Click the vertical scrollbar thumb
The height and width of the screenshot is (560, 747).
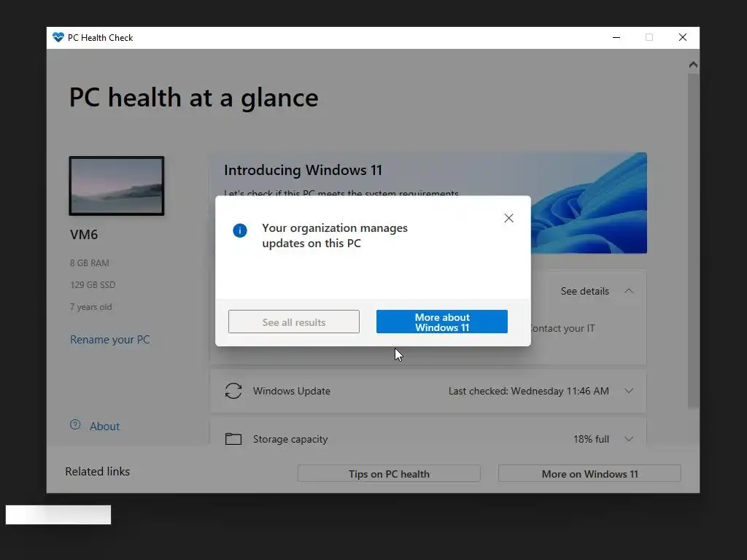693,241
